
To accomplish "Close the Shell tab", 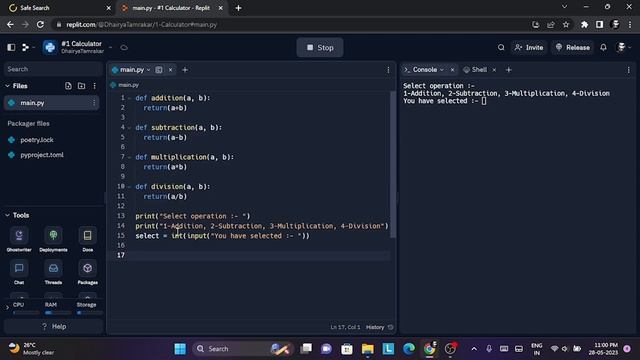I will (494, 70).
